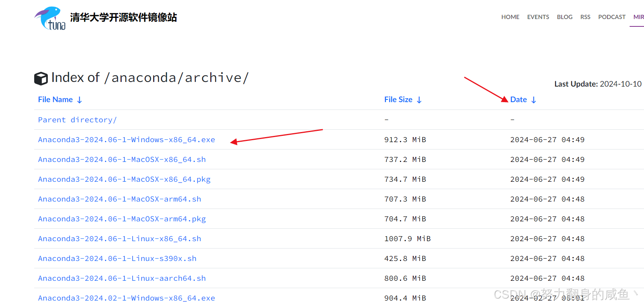Click the site title 清华大学开源软件镜像站
This screenshot has height=306, width=644.
[x=124, y=17]
